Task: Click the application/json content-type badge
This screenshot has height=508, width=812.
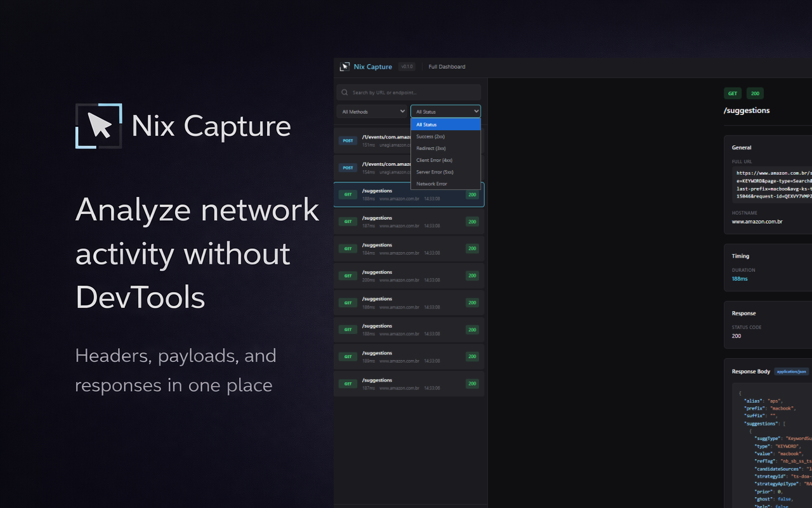Action: [791, 371]
